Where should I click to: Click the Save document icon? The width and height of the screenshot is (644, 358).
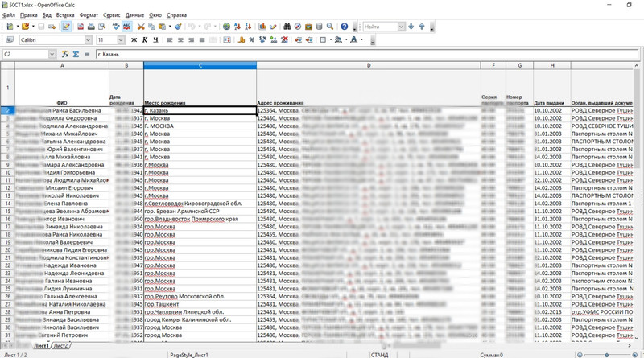pos(41,27)
